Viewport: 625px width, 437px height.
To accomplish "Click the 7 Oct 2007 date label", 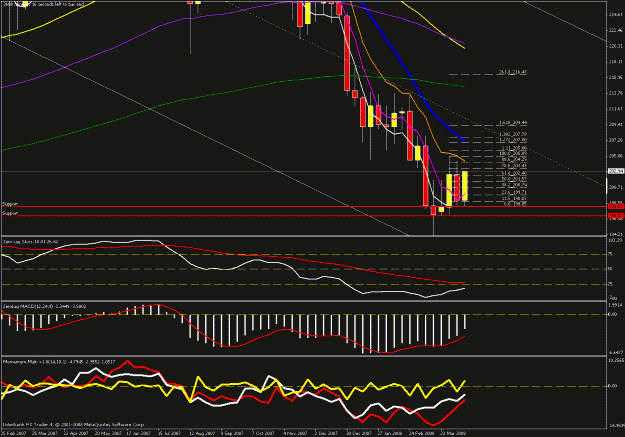I will (263, 433).
